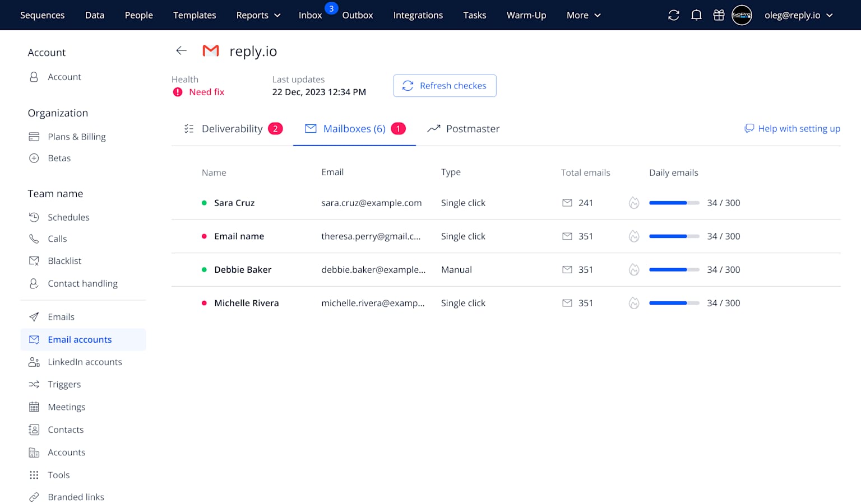The width and height of the screenshot is (861, 504).
Task: Open Tasks in top navigation
Action: 475,15
